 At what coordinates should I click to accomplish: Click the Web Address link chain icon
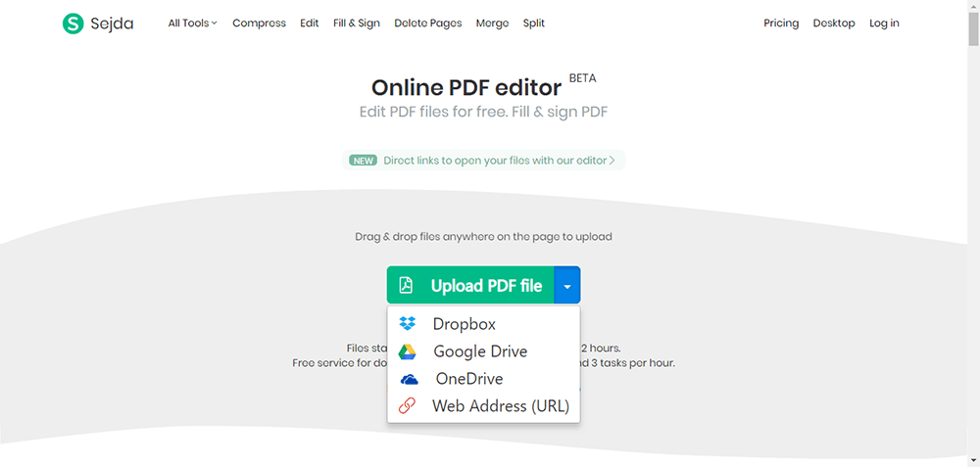[x=408, y=406]
